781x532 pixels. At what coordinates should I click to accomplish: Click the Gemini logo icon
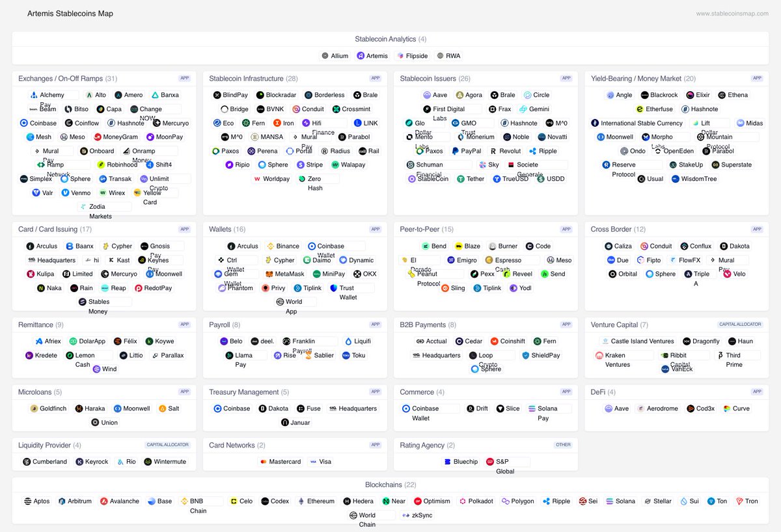coord(523,109)
